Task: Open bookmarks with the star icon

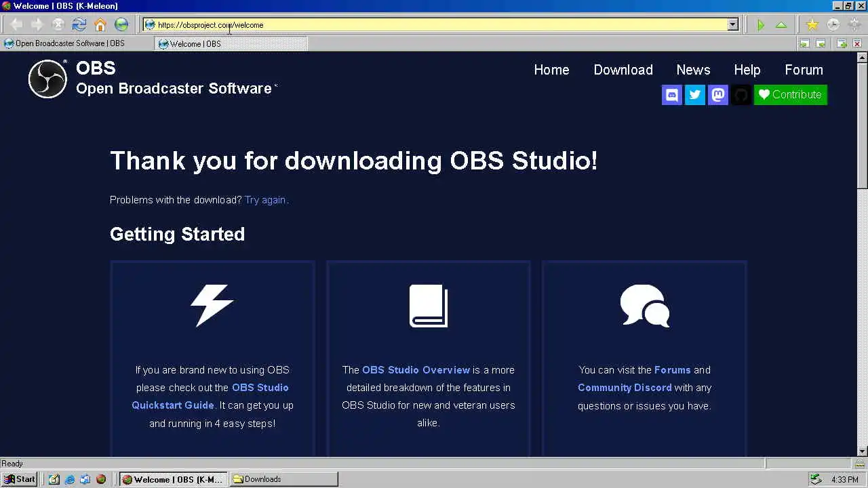Action: [x=812, y=25]
